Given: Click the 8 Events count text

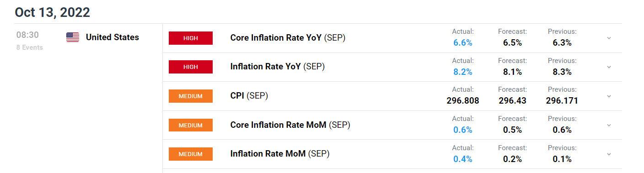Looking at the screenshot, I should [30, 47].
